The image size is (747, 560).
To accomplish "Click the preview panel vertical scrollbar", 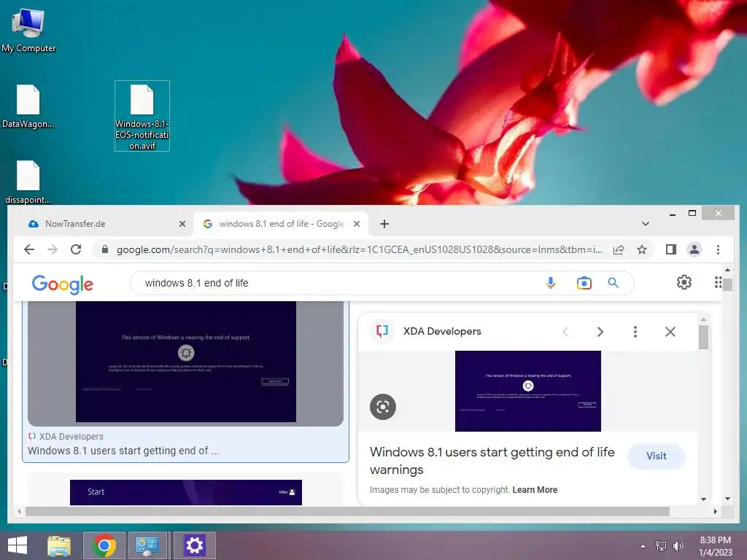I will [x=704, y=337].
